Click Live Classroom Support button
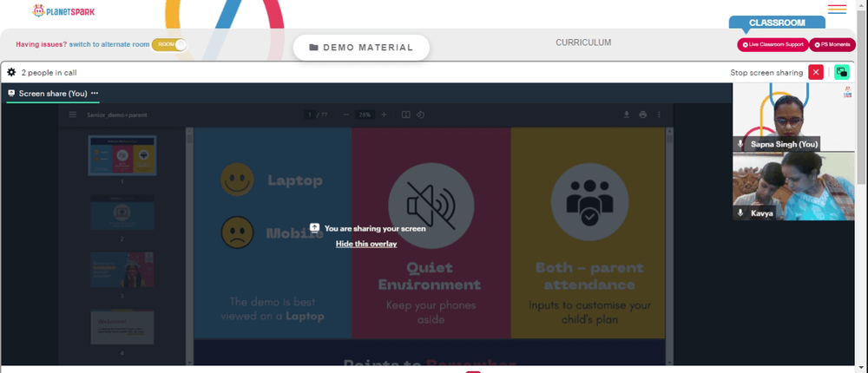Image resolution: width=868 pixels, height=373 pixels. 773,45
